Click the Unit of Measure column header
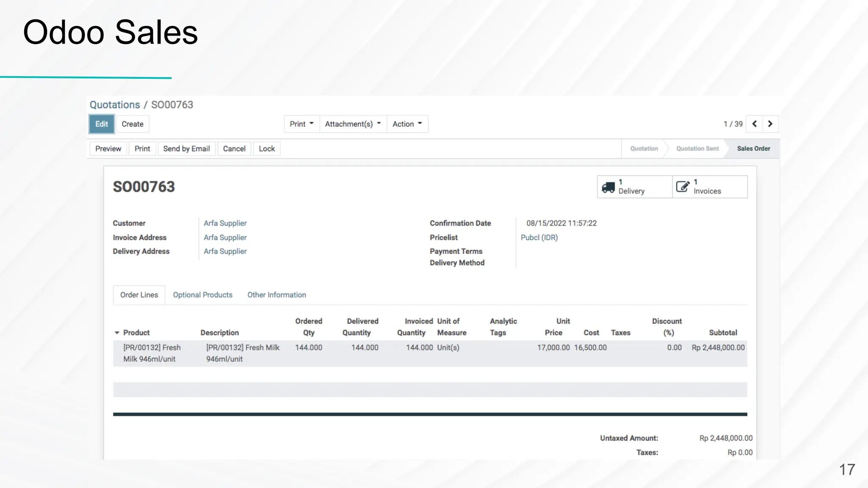This screenshot has height=488, width=868. point(452,327)
